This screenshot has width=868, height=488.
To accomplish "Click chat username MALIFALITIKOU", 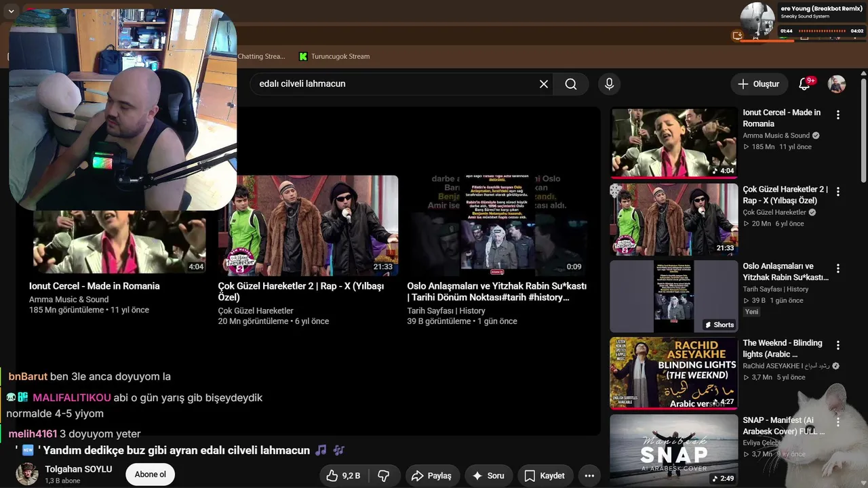I will (x=71, y=398).
